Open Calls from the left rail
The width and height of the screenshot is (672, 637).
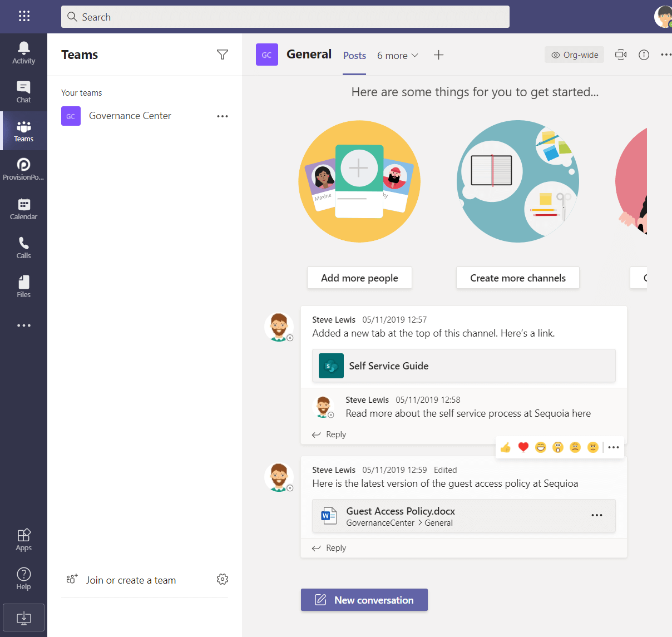23,248
